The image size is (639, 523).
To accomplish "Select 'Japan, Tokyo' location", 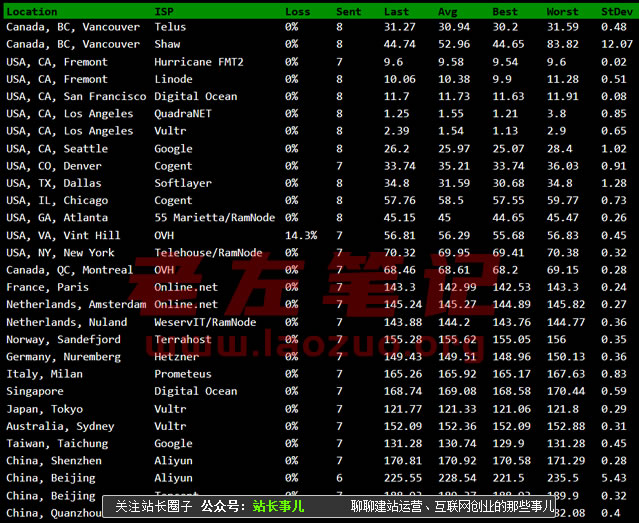I will click(x=44, y=409).
